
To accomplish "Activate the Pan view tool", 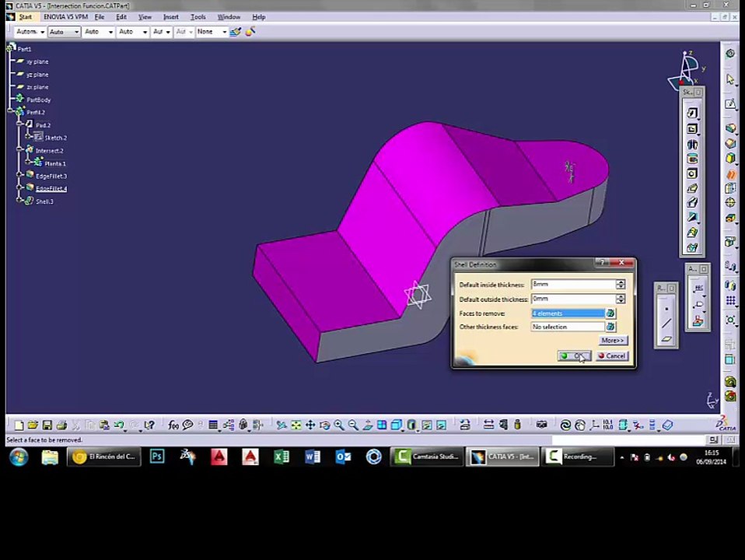I will pyautogui.click(x=310, y=425).
